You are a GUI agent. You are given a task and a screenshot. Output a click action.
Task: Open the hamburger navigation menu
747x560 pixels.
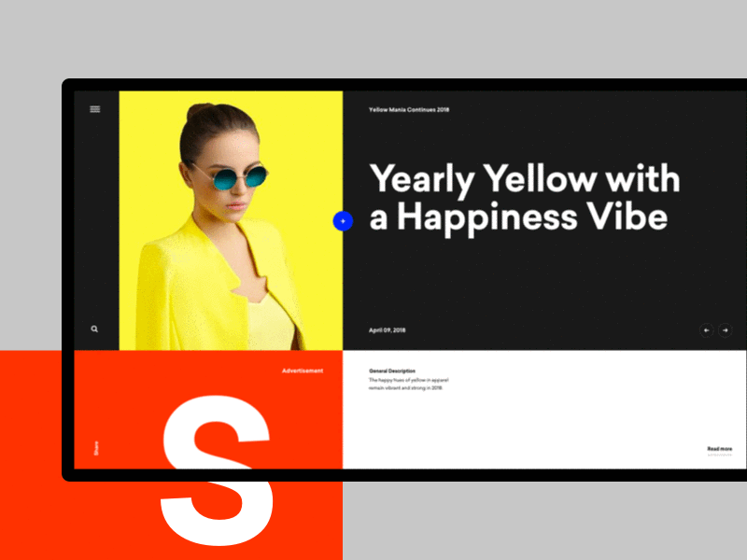point(94,109)
